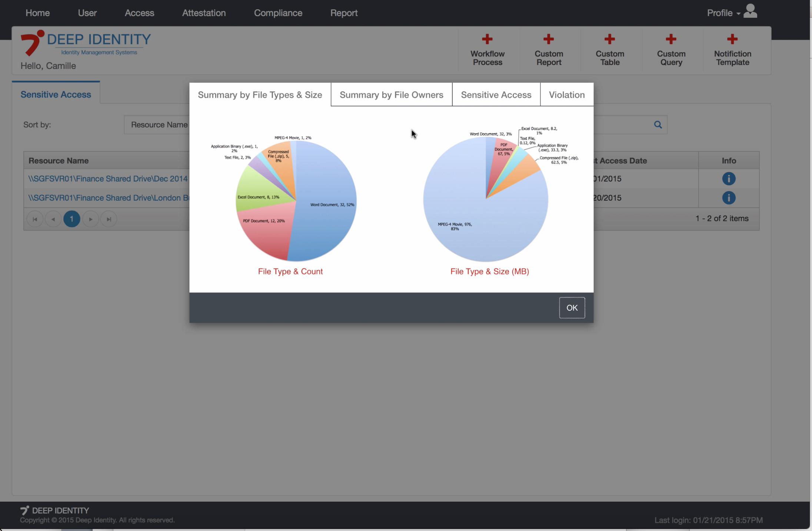Click the user profile avatar icon
This screenshot has width=812, height=531.
pyautogui.click(x=751, y=11)
